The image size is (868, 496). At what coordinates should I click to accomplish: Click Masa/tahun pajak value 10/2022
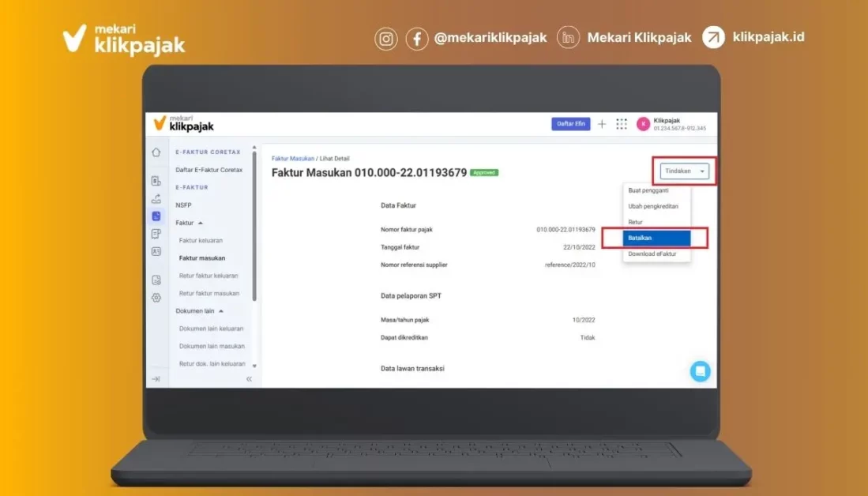584,320
